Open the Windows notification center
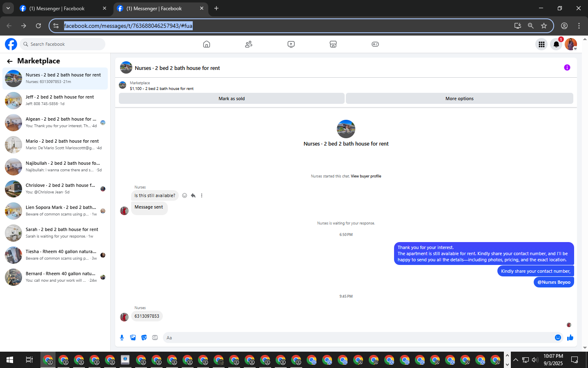The image size is (588, 368). coord(575,360)
